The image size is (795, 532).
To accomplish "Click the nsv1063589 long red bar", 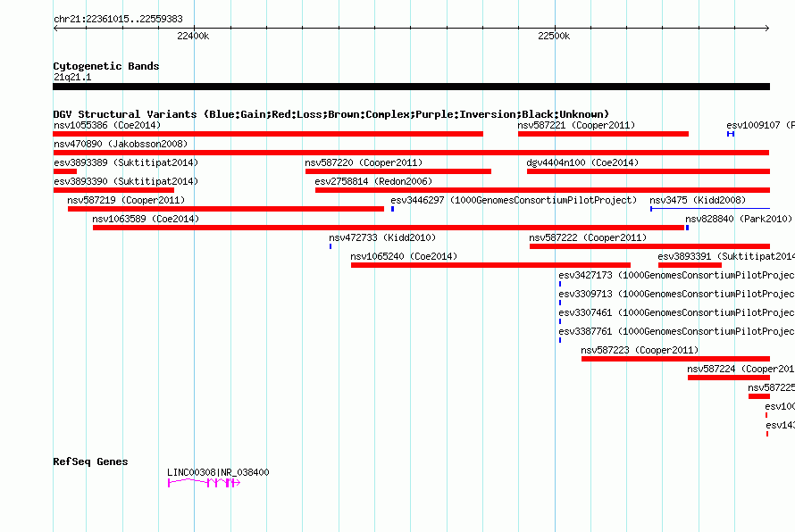I will [x=389, y=228].
